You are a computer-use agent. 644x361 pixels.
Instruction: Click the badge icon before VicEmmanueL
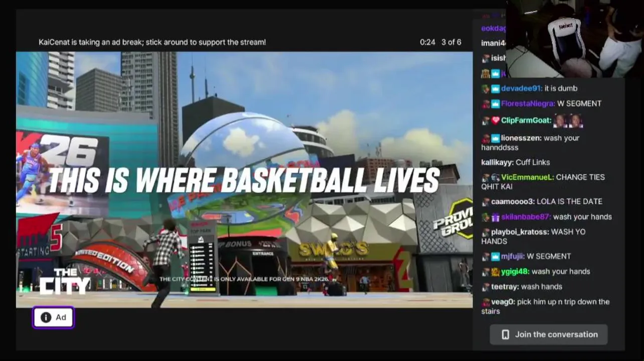tap(496, 177)
